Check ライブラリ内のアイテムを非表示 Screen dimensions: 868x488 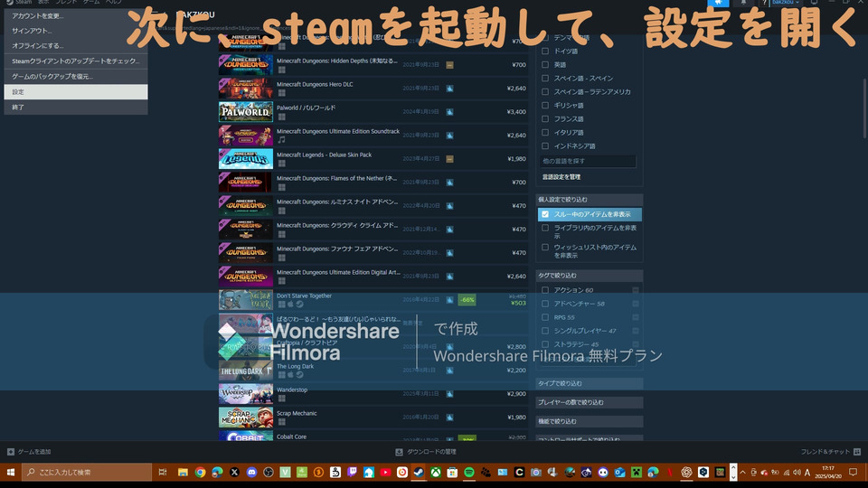click(x=545, y=228)
